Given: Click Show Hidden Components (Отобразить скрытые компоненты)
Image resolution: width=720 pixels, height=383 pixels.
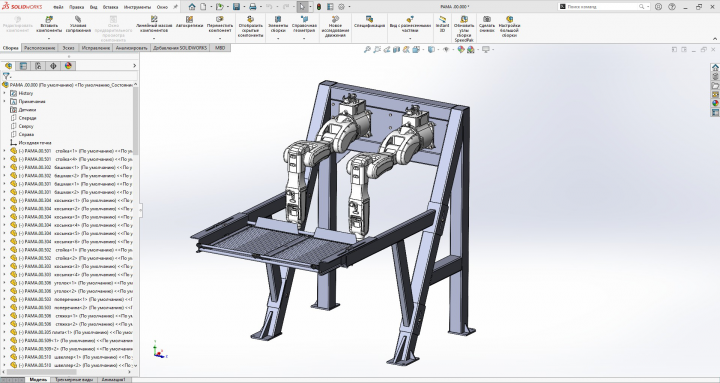Looking at the screenshot, I should (x=250, y=27).
